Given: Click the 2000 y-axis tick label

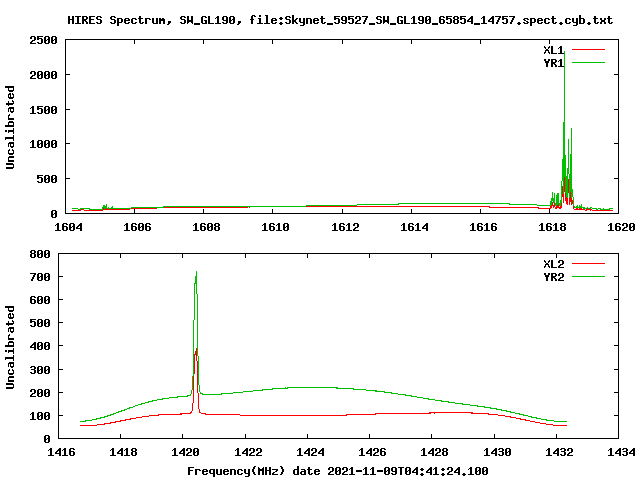Looking at the screenshot, I should 43,75.
